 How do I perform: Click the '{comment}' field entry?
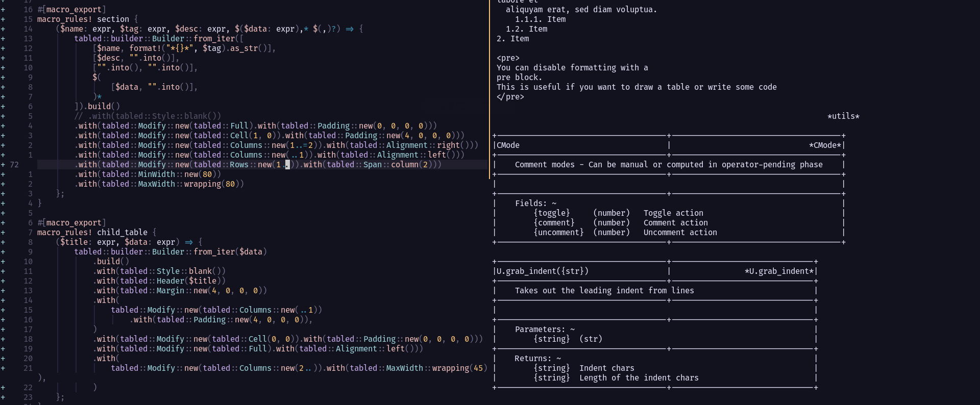point(554,223)
